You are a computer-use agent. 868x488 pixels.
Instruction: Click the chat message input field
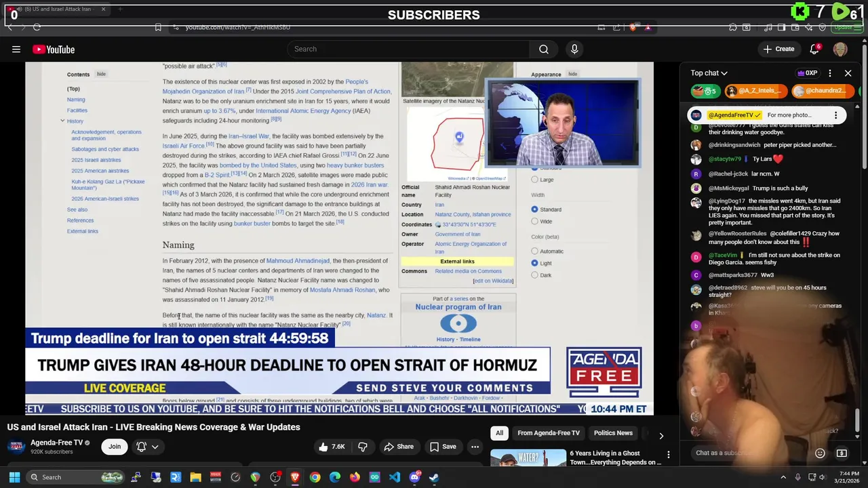tap(749, 453)
